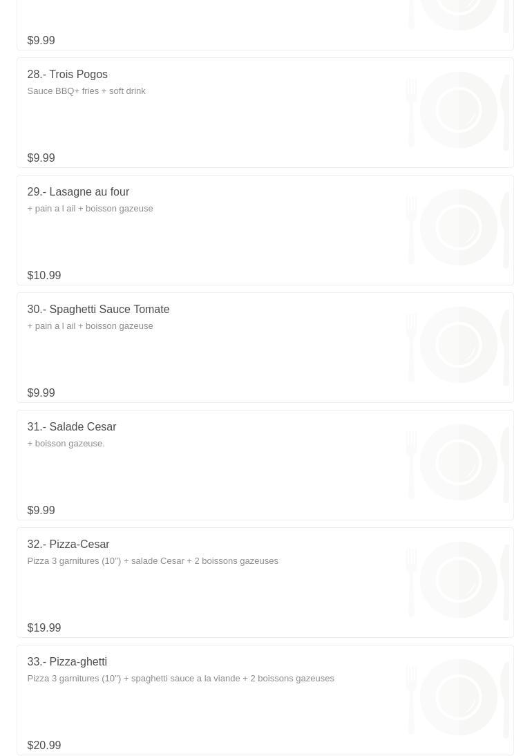The width and height of the screenshot is (532, 756).
Task: Click the $10.99 lasagne price
Action: click(x=44, y=276)
